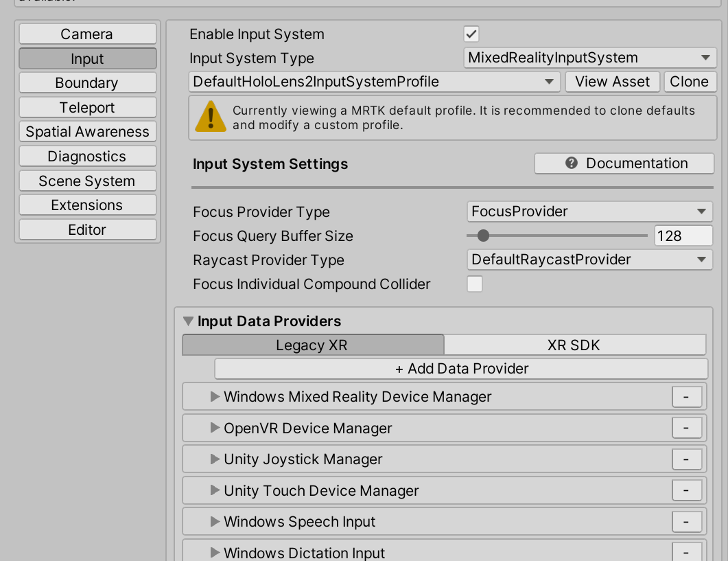The image size is (728, 561).
Task: Open the Diagnostics tab
Action: 87,156
